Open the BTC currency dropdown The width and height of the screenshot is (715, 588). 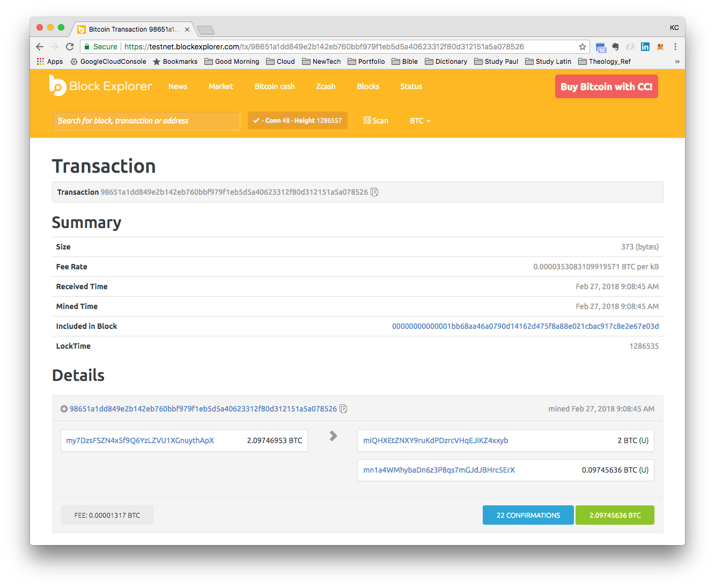point(419,121)
